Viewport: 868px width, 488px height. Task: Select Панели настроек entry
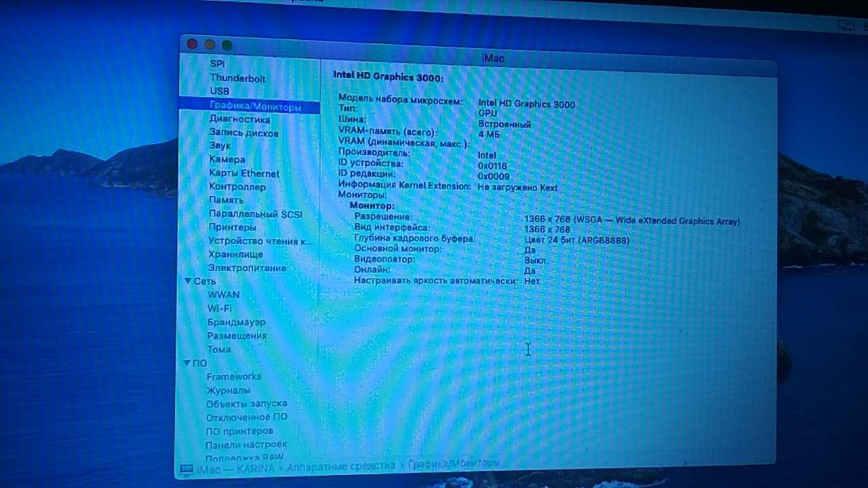(x=246, y=444)
